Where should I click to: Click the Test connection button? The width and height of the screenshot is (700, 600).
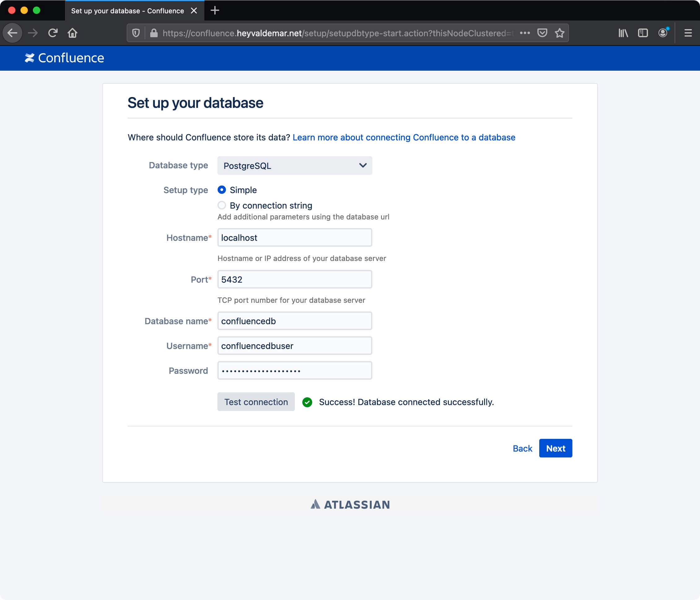(x=256, y=401)
